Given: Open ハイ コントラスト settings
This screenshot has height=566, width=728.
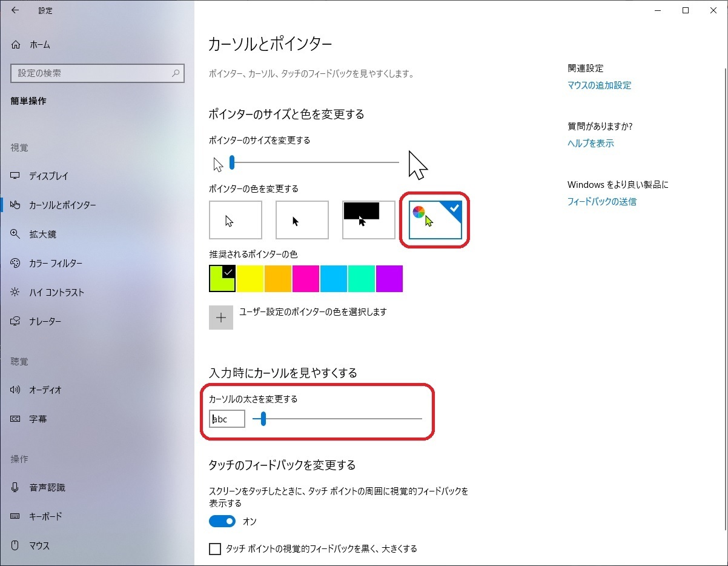Looking at the screenshot, I should 56,293.
